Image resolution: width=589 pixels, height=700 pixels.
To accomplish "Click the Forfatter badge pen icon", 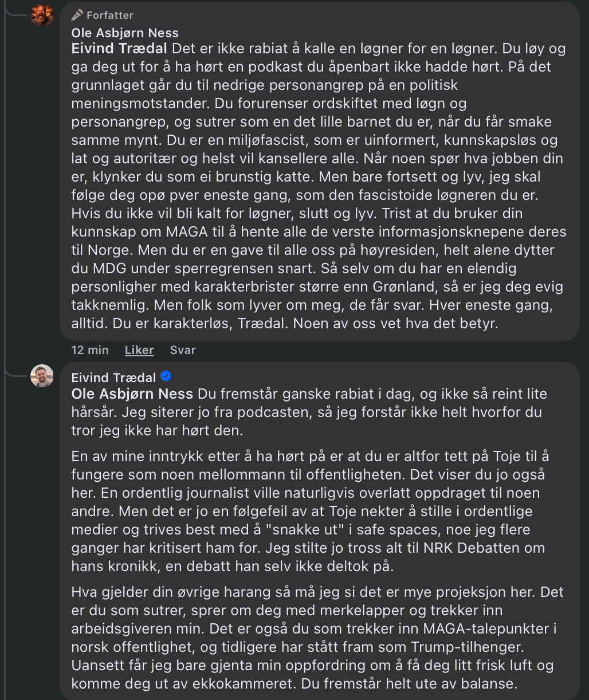I will point(77,15).
